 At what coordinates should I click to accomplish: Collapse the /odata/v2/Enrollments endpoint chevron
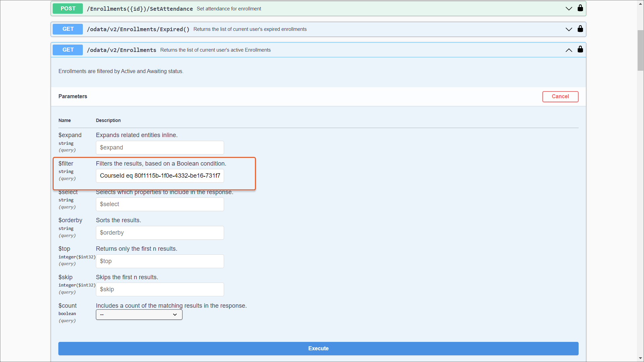569,50
